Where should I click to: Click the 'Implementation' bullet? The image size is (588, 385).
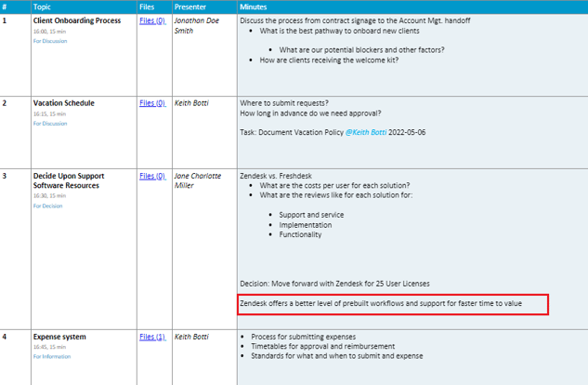pyautogui.click(x=306, y=225)
